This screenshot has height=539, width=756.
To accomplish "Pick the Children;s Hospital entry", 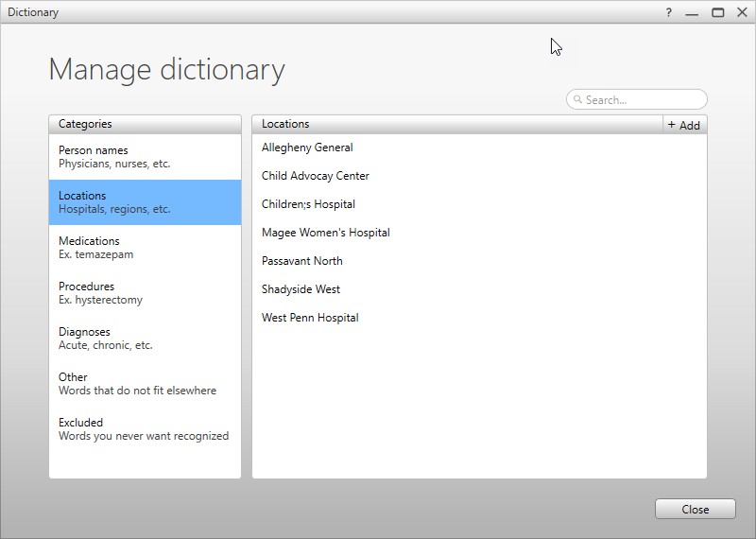I will click(308, 204).
